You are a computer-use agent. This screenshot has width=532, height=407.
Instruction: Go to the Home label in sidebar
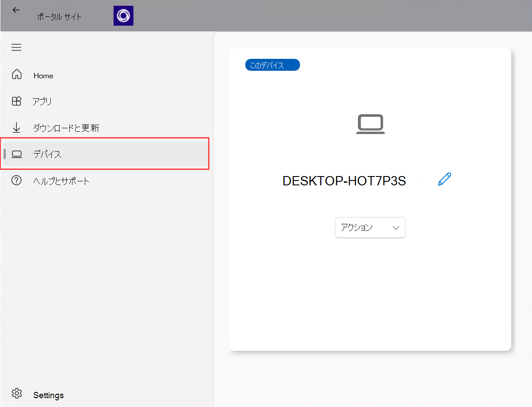(43, 76)
